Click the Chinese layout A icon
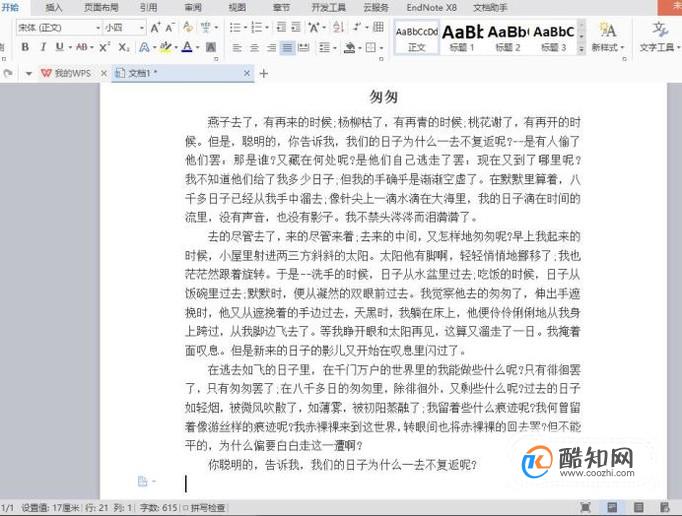 (314, 27)
